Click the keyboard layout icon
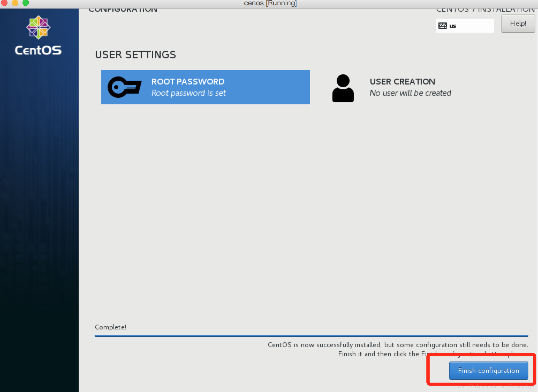The image size is (538, 392). pos(442,26)
